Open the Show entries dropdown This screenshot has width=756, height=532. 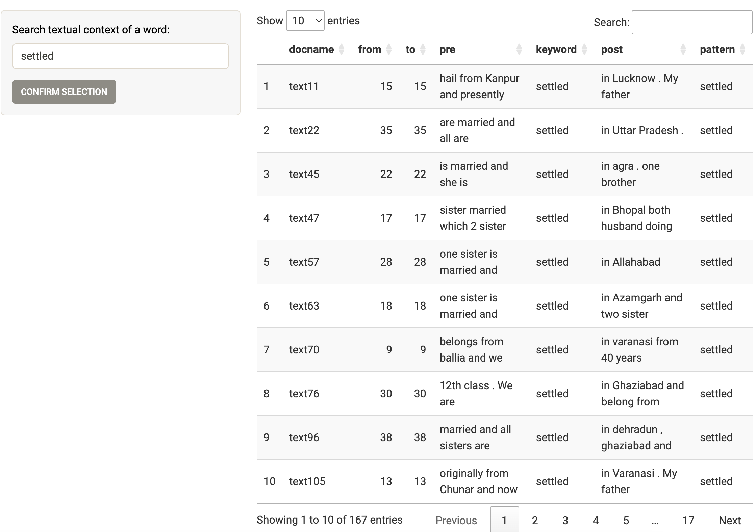(305, 21)
